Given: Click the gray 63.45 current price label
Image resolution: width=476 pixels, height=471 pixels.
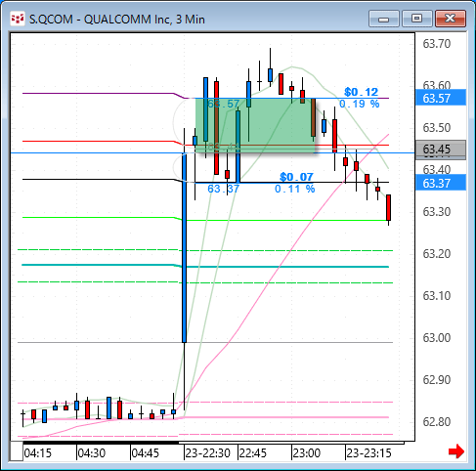Looking at the screenshot, I should tap(441, 150).
